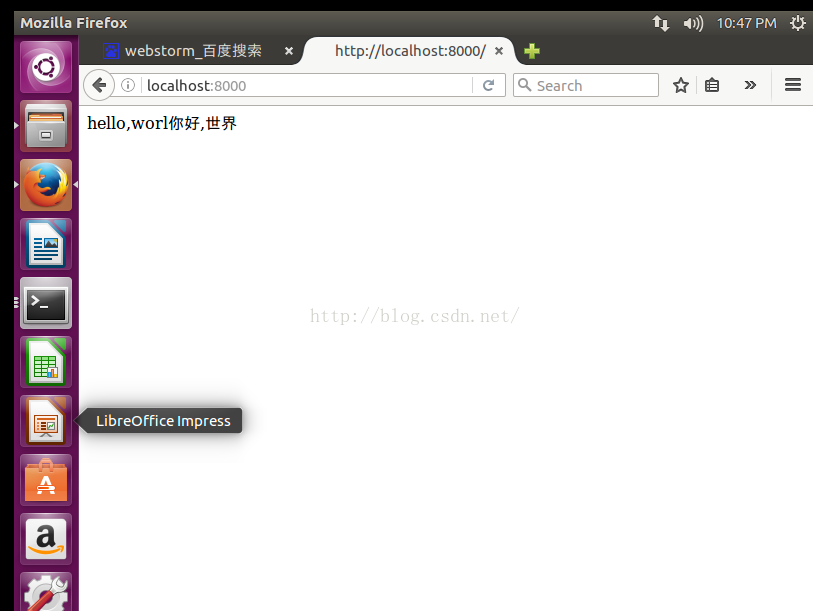Close the webstorm_百度搜索 tab
813x611 pixels.
click(x=289, y=51)
